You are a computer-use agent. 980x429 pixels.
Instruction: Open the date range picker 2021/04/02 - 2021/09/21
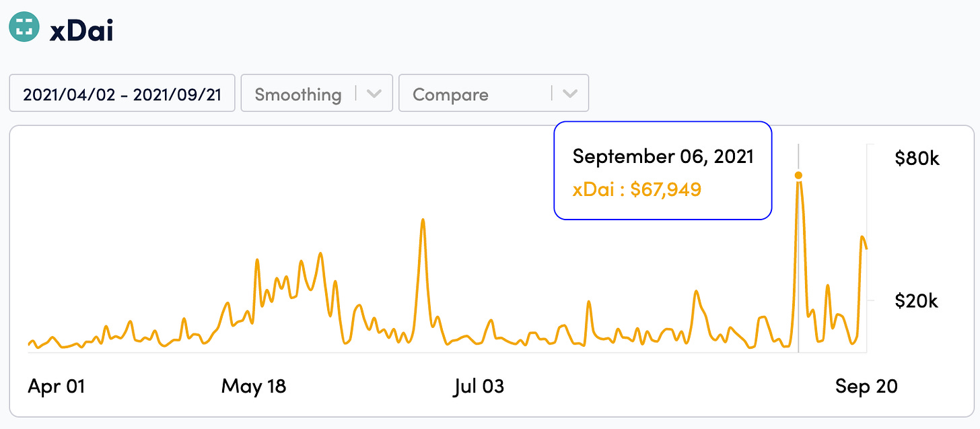click(122, 93)
